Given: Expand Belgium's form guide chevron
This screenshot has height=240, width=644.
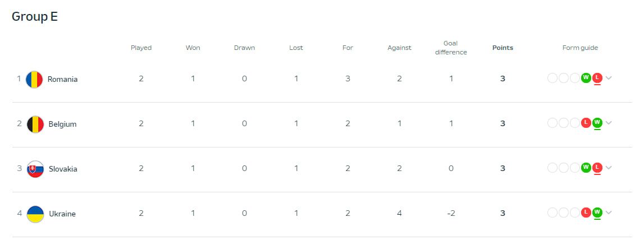Looking at the screenshot, I should 609,123.
